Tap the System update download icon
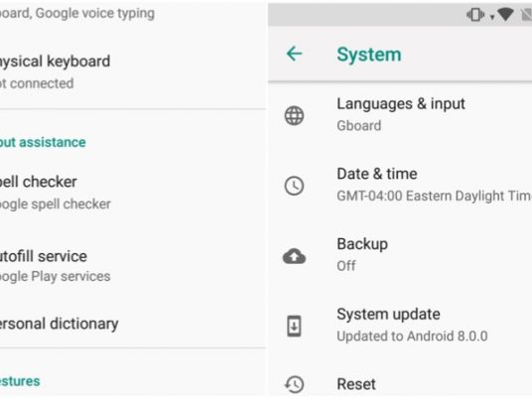The width and height of the screenshot is (532, 399). click(x=294, y=327)
